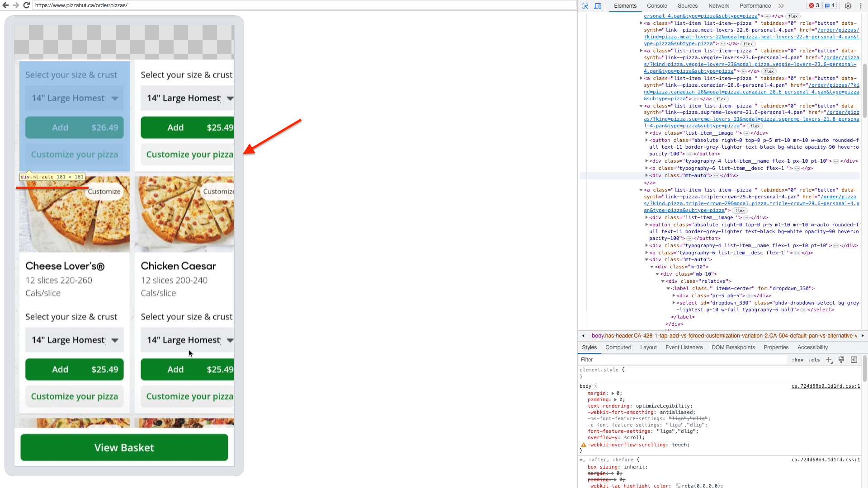Expand the padding shorthand in body rule
Image resolution: width=868 pixels, height=488 pixels.
coord(615,400)
